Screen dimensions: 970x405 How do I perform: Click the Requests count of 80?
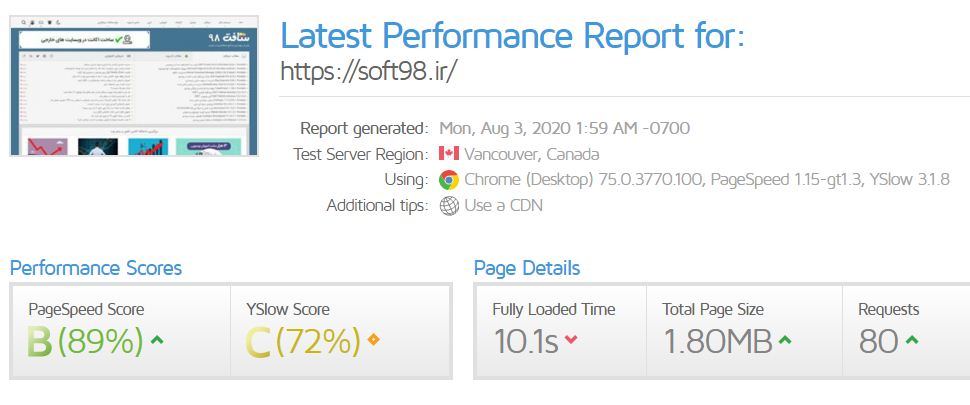878,342
